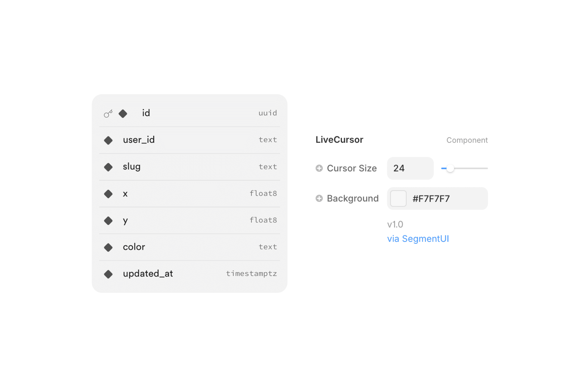Click the plus icon before Background
The width and height of the screenshot is (588, 387).
(x=319, y=198)
